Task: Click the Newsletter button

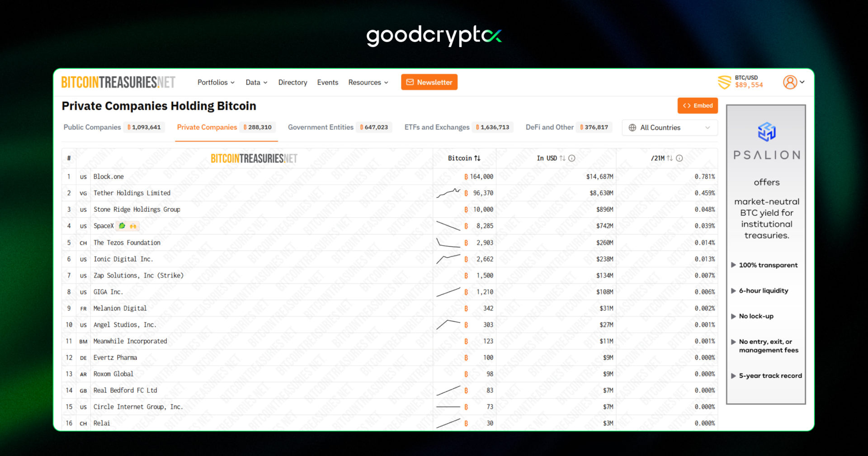Action: 429,82
